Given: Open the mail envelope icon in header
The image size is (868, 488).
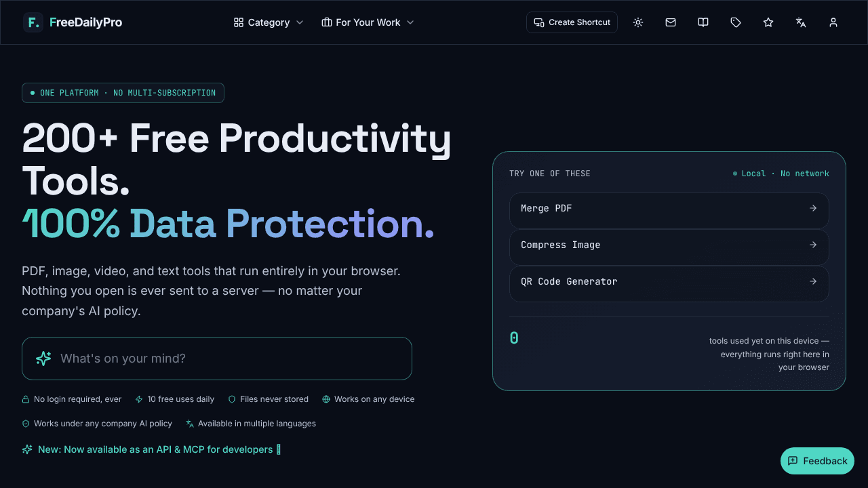Looking at the screenshot, I should 671,22.
